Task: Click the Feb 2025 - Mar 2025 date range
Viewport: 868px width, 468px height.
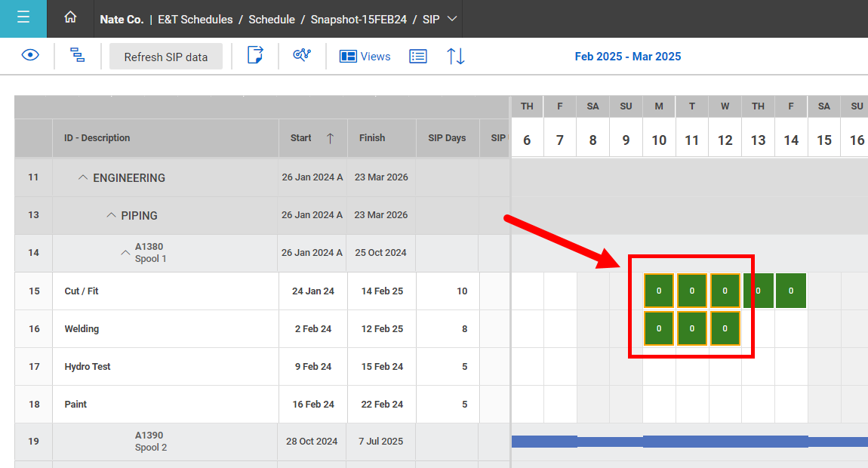Action: coord(628,57)
